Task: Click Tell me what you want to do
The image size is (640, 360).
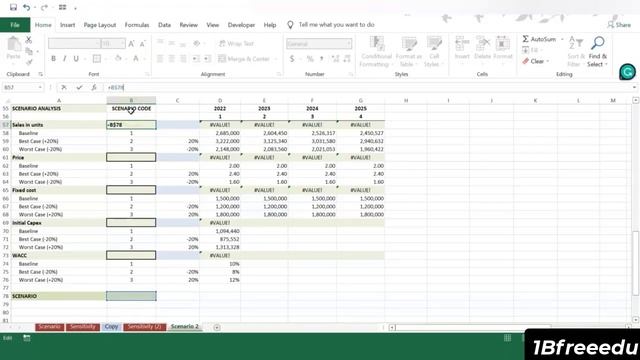Action: 336,25
